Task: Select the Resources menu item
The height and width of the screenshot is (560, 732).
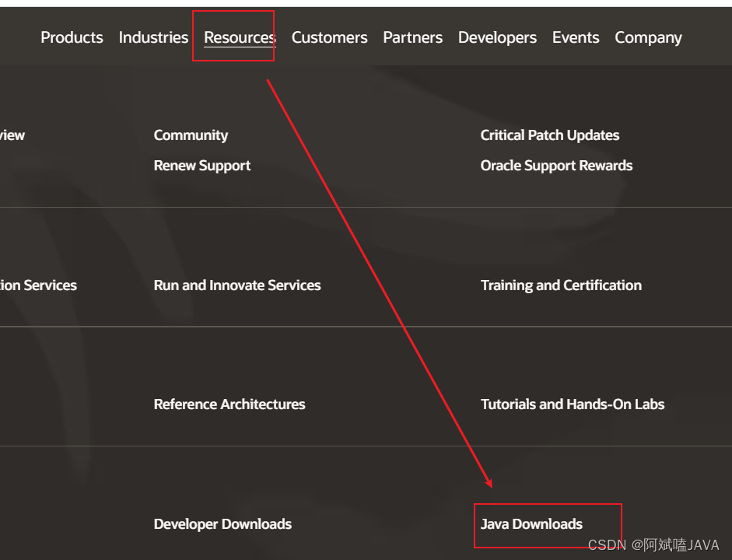Action: click(240, 37)
